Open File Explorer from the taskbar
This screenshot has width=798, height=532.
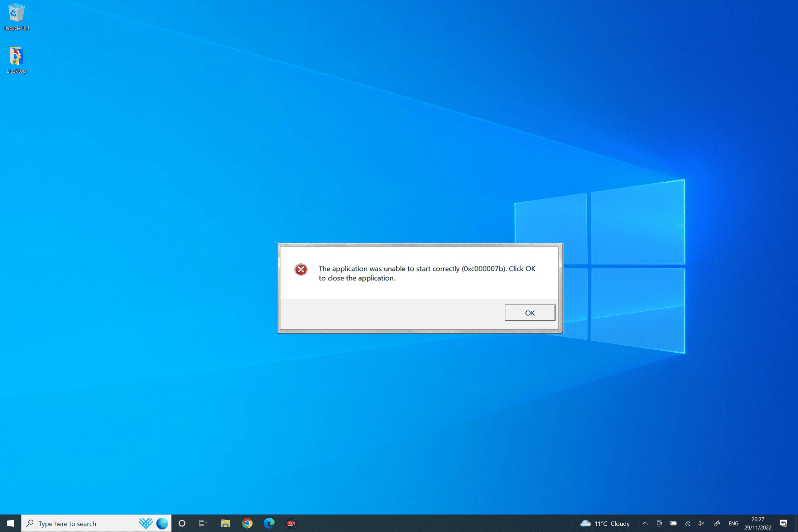(x=225, y=523)
